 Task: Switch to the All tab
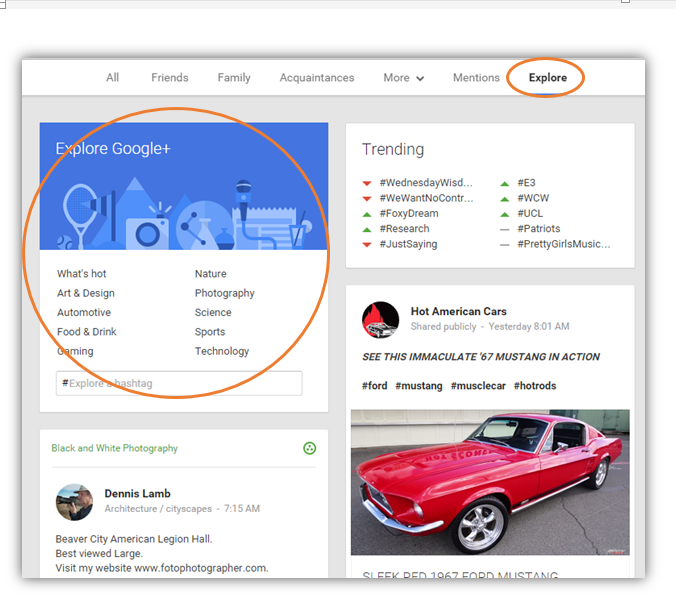[x=113, y=78]
